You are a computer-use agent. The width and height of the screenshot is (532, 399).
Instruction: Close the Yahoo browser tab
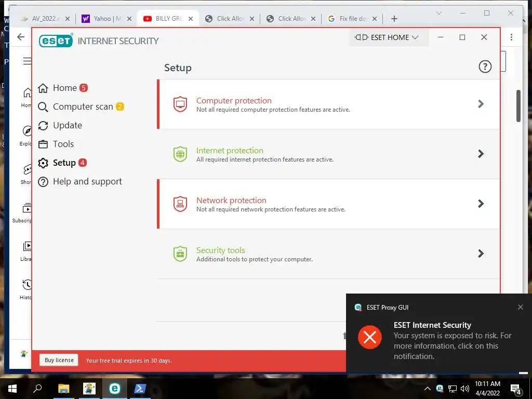[129, 19]
